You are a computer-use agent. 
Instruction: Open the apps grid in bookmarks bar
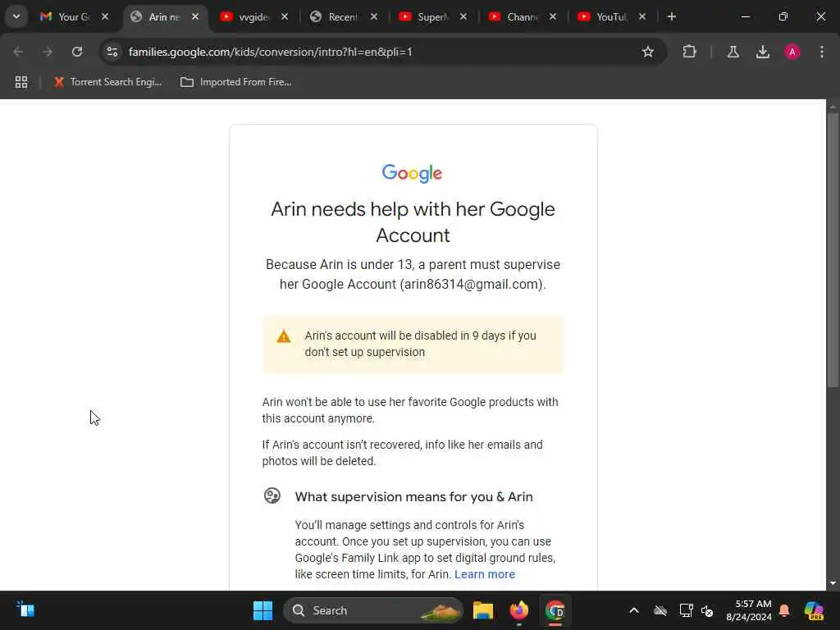pyautogui.click(x=21, y=82)
